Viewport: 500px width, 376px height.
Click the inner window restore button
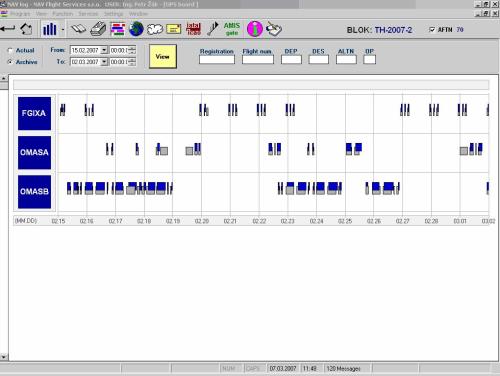pos(486,13)
